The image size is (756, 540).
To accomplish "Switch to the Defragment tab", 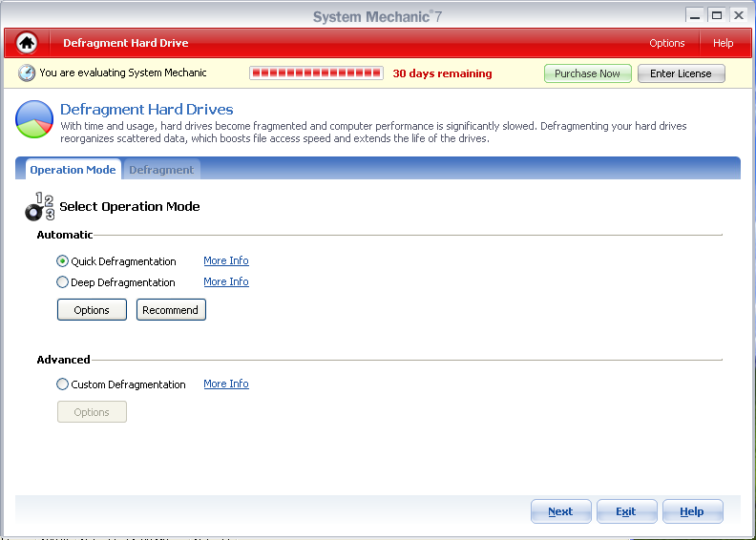I will click(161, 170).
